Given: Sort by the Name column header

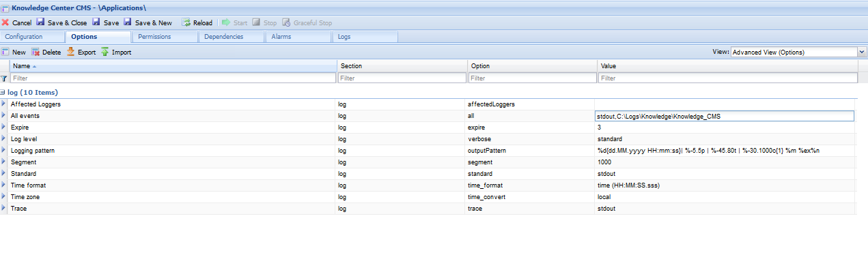Looking at the screenshot, I should pyautogui.click(x=173, y=66).
